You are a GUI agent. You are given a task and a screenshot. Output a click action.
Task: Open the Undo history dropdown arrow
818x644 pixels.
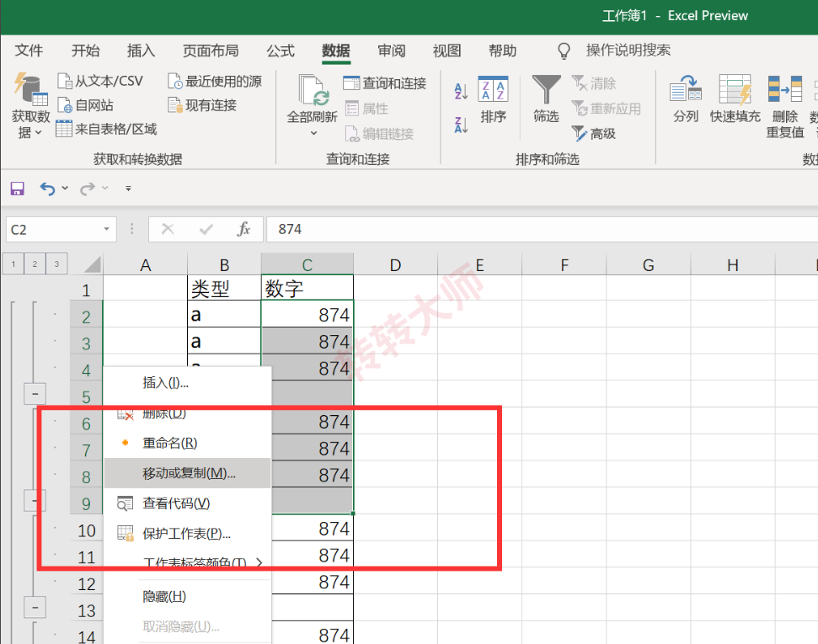[65, 188]
